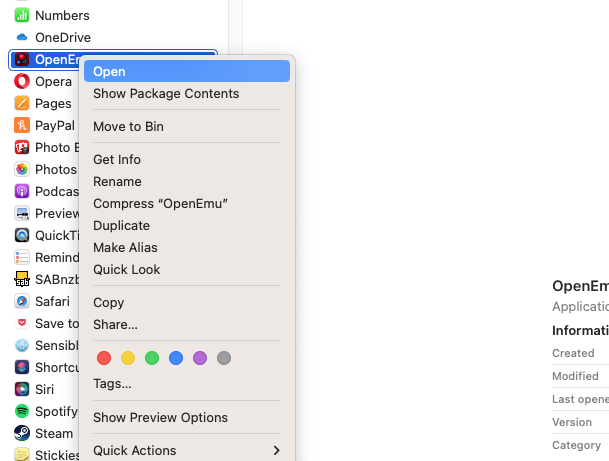This screenshot has width=609, height=461.
Task: Select the Spotify application name
Action: coord(57,412)
